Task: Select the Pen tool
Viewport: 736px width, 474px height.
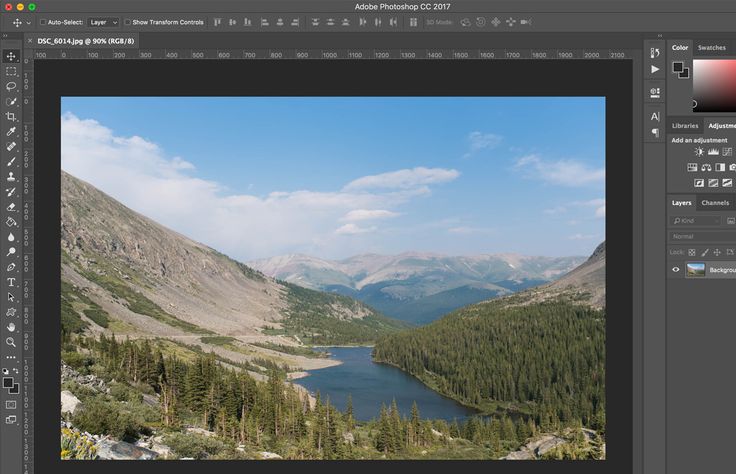Action: pyautogui.click(x=11, y=267)
